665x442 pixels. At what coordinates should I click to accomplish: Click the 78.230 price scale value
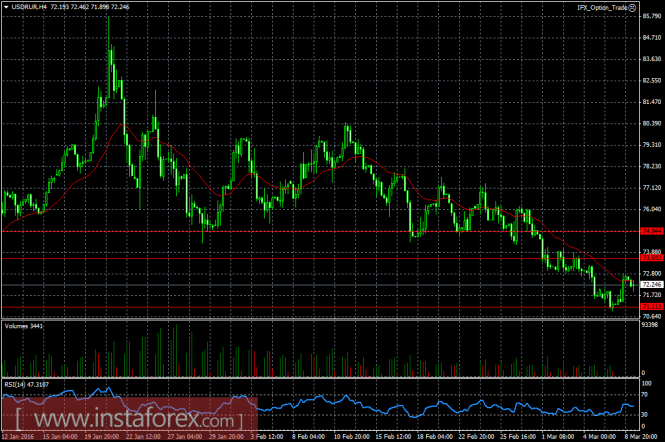coord(652,166)
